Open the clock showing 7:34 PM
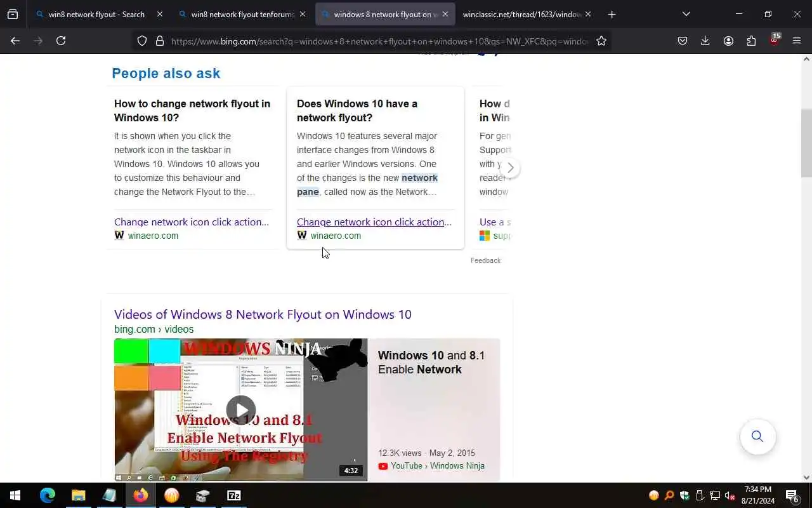812x508 pixels. point(759,495)
